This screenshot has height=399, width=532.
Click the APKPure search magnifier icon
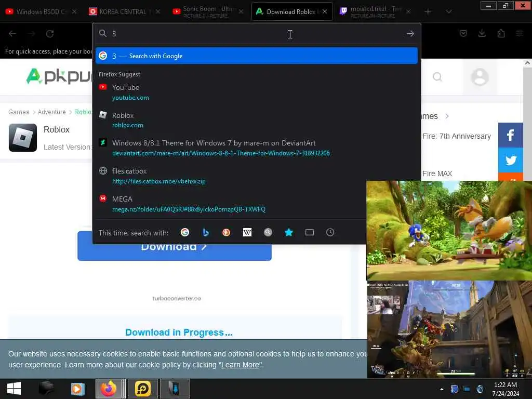pos(437,77)
